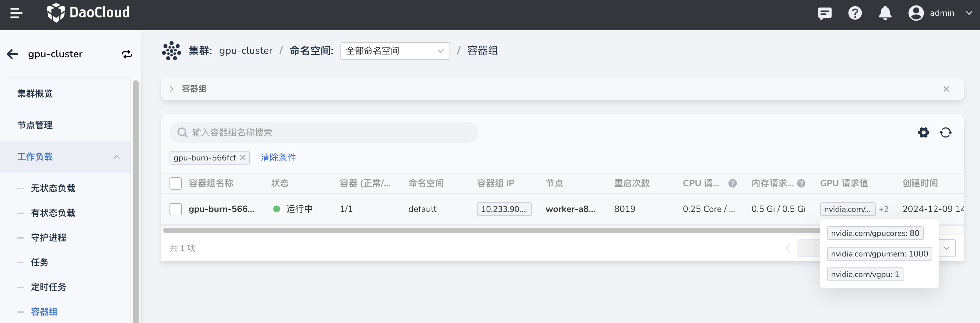The height and width of the screenshot is (323, 980).
Task: Toggle the select-all header checkbox
Action: click(x=175, y=183)
